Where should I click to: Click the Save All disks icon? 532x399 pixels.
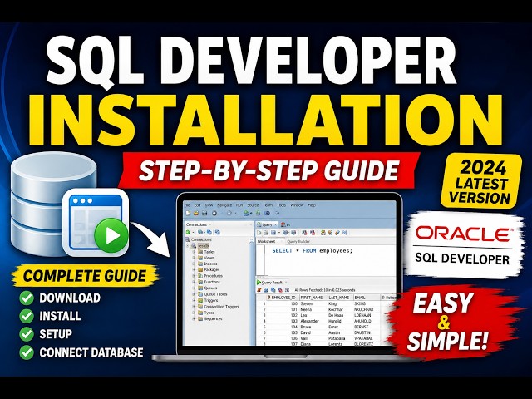pyautogui.click(x=204, y=214)
